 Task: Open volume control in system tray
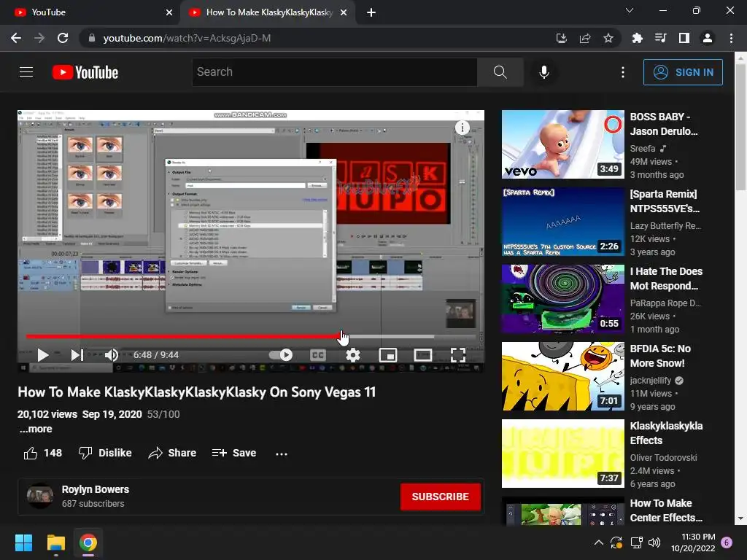click(654, 542)
